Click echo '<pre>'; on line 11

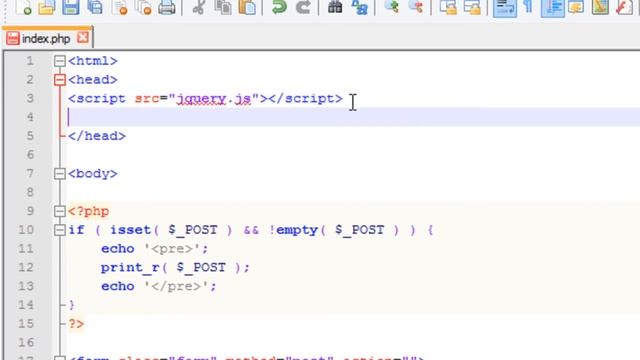[155, 249]
